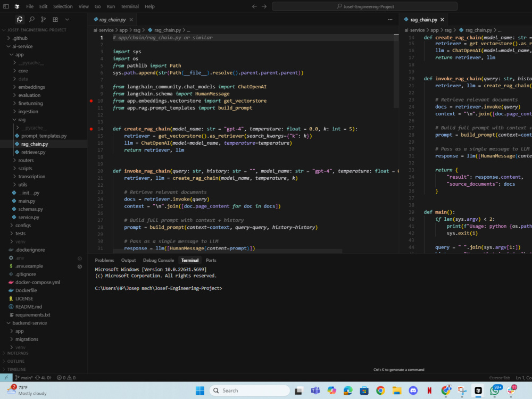Open Discord from the taskbar

point(413,390)
